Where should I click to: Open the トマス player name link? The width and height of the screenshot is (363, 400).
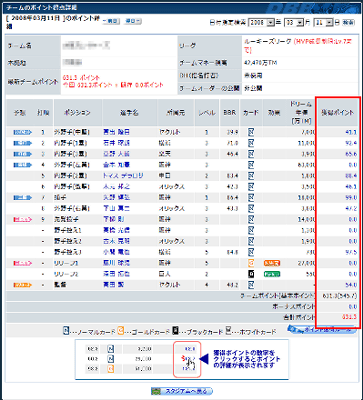pyautogui.click(x=123, y=176)
